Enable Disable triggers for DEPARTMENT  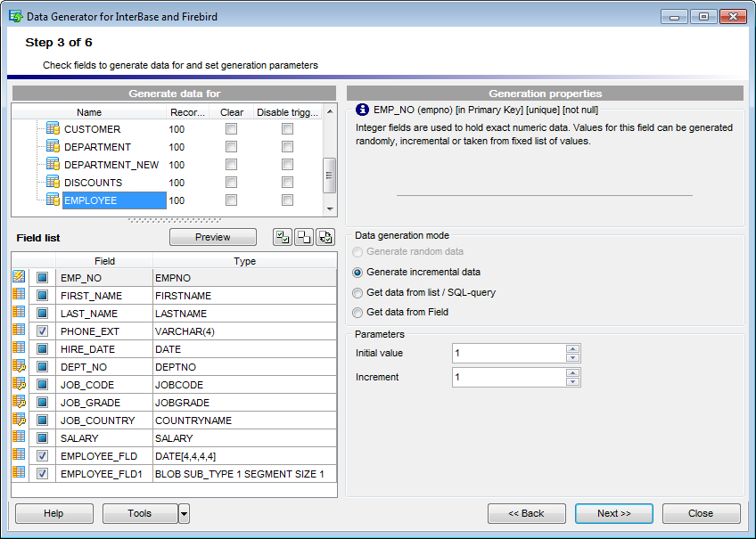click(x=286, y=146)
